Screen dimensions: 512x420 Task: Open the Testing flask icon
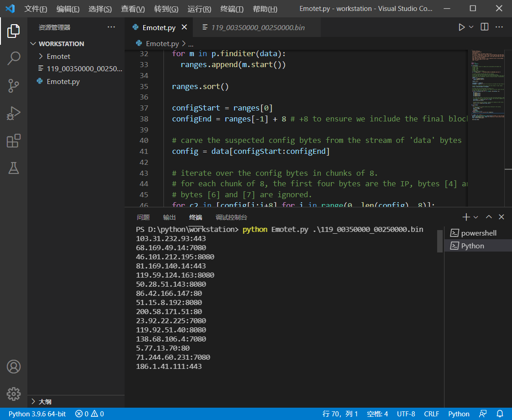[14, 168]
